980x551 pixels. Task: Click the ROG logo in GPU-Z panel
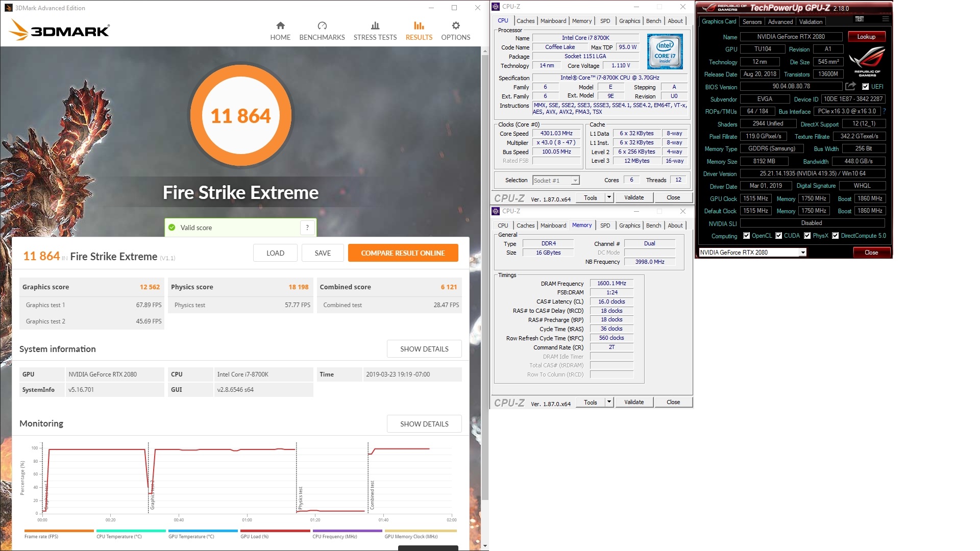[867, 61]
